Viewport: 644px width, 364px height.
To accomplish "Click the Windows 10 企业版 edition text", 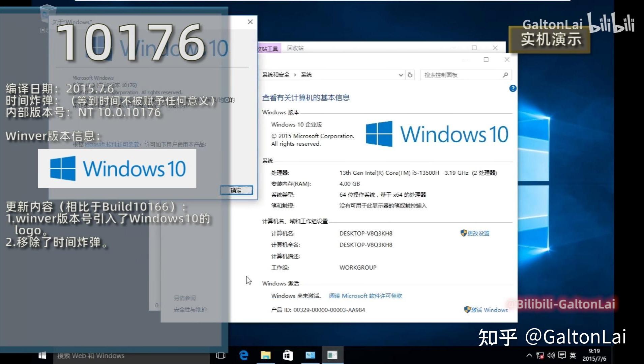I will [x=296, y=124].
